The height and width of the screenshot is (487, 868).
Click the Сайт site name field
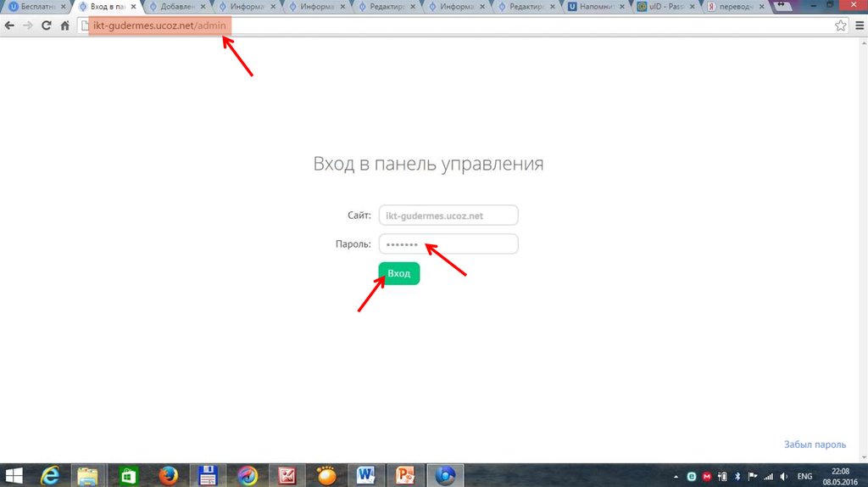tap(448, 216)
